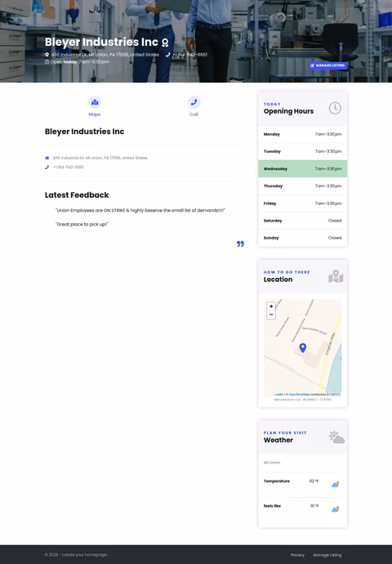This screenshot has width=392, height=564.
Task: Open the Manage Listing footer link
Action: click(x=327, y=555)
